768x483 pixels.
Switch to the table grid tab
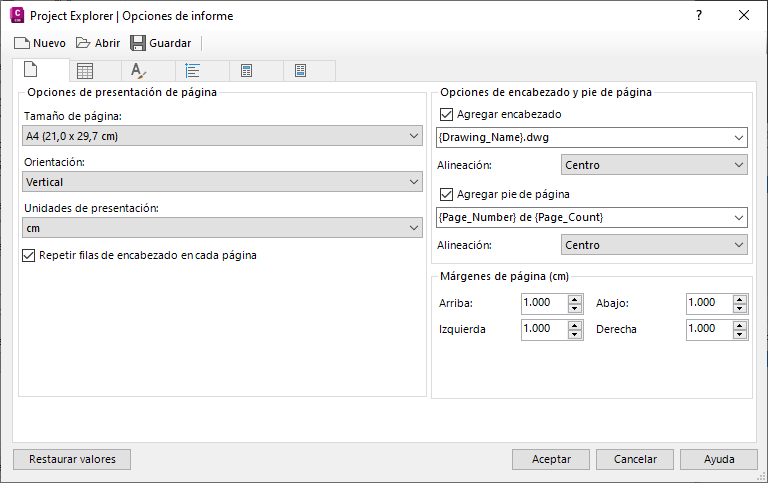86,71
